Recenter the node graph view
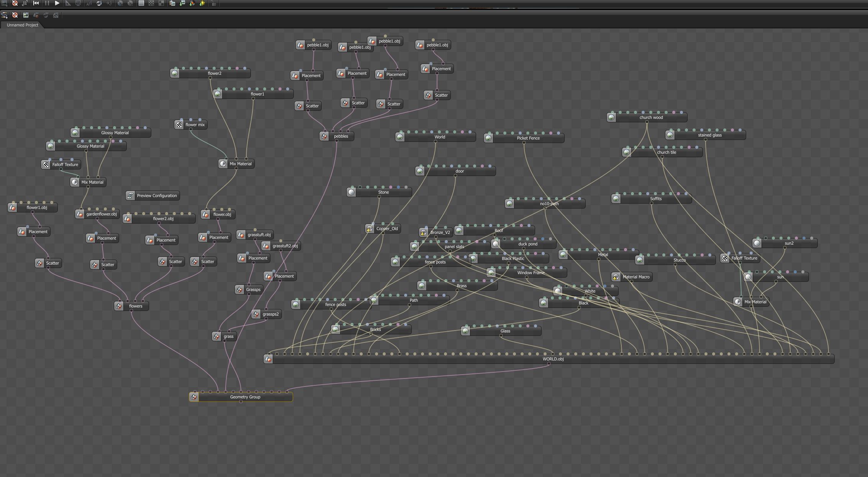The height and width of the screenshot is (477, 868). tap(15, 15)
